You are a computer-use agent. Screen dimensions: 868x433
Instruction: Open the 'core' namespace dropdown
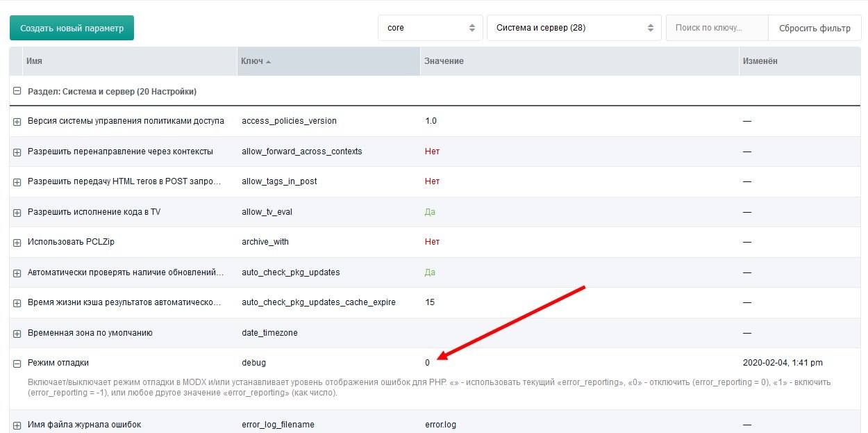tap(431, 28)
